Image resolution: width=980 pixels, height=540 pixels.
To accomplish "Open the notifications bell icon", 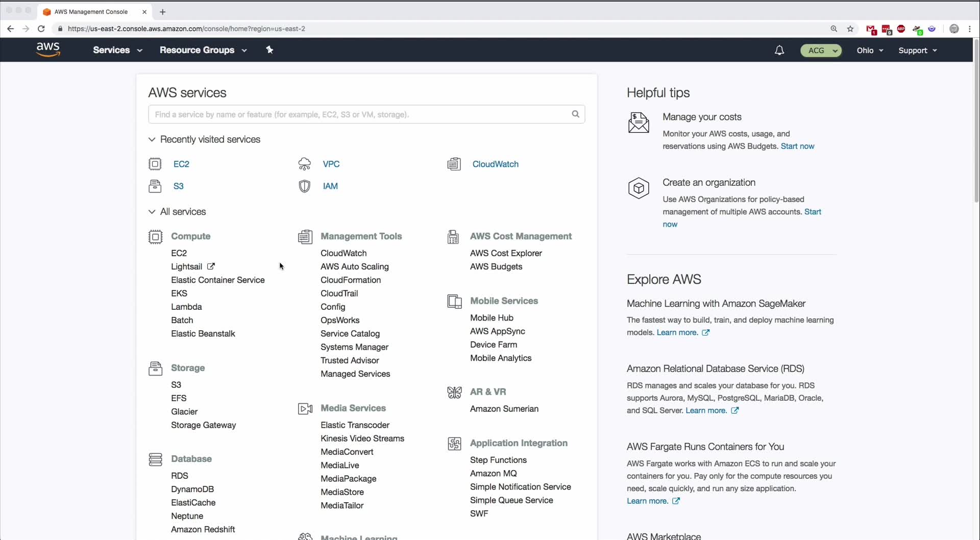I will 779,50.
